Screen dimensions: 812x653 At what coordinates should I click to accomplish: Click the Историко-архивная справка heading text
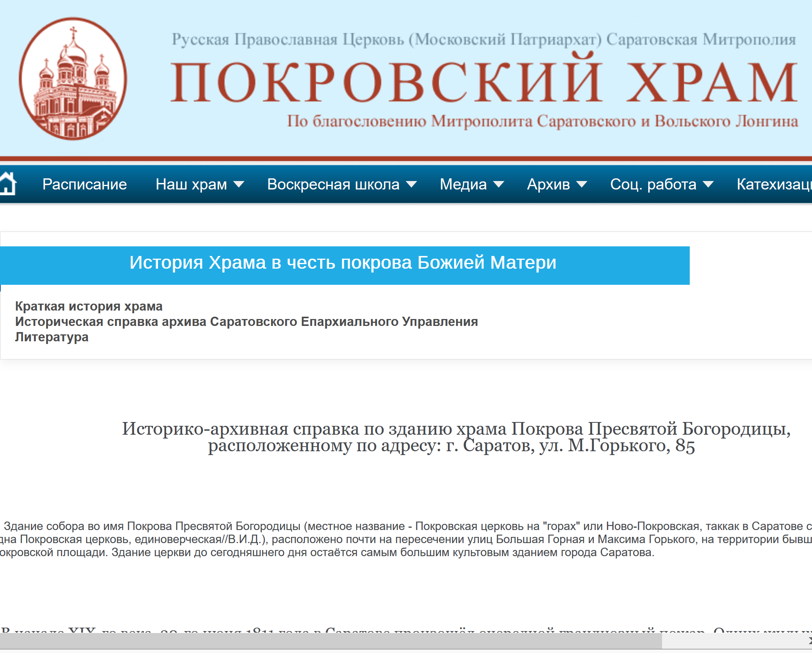456,437
